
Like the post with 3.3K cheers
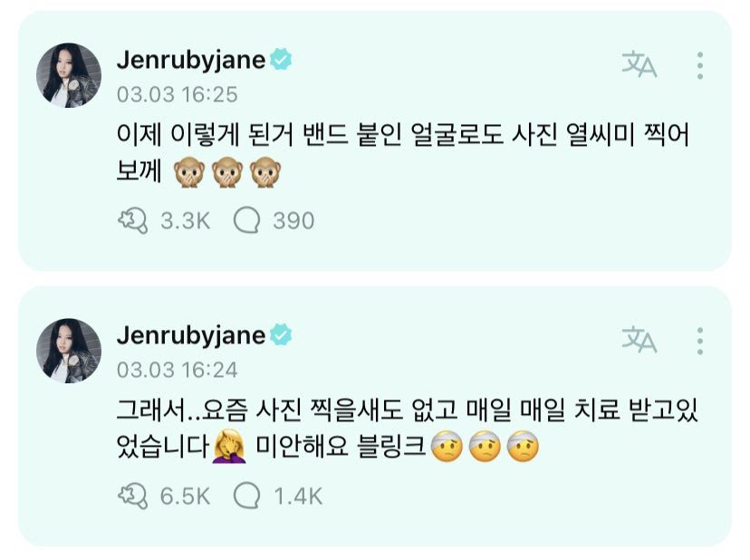point(132,221)
